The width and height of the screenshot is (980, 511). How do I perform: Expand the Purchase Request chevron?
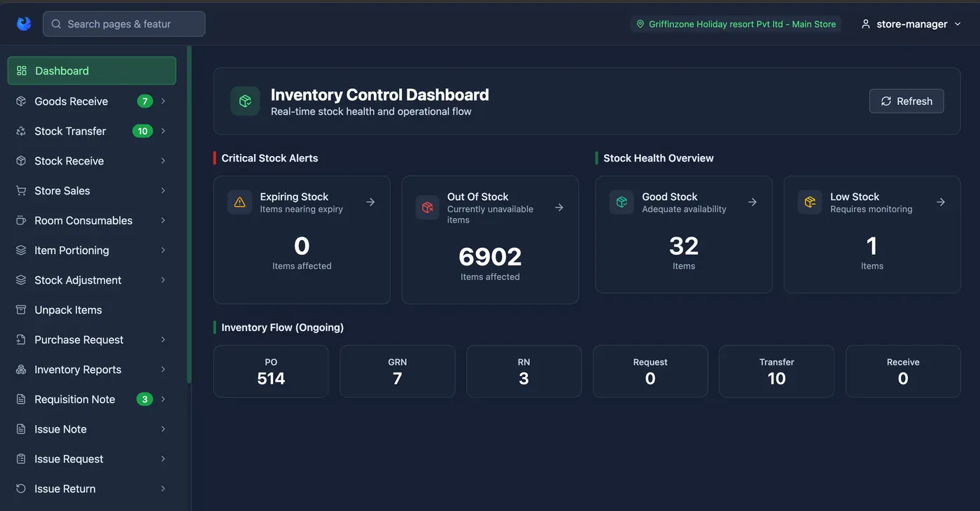coord(163,339)
